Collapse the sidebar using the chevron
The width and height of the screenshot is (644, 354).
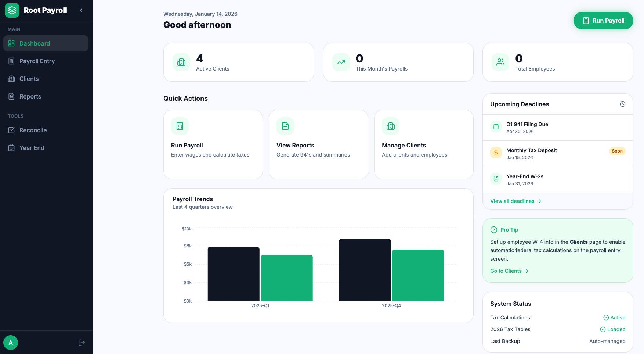tap(81, 10)
